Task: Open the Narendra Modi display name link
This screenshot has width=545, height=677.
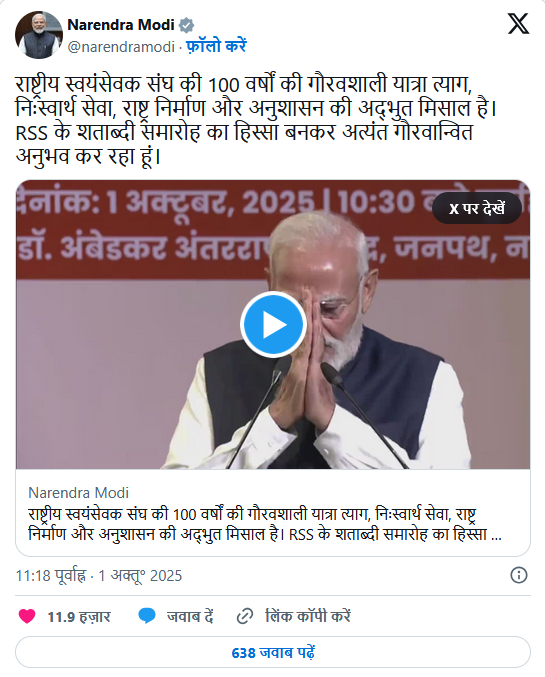Action: point(121,25)
